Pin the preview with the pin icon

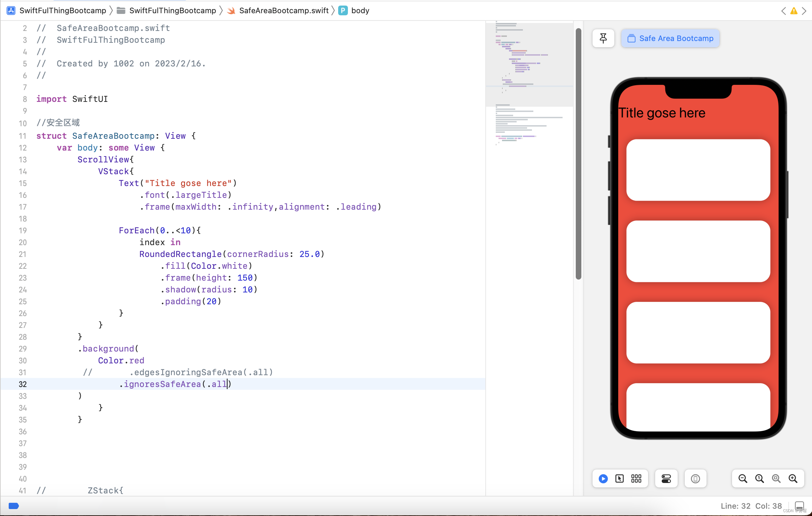tap(603, 38)
